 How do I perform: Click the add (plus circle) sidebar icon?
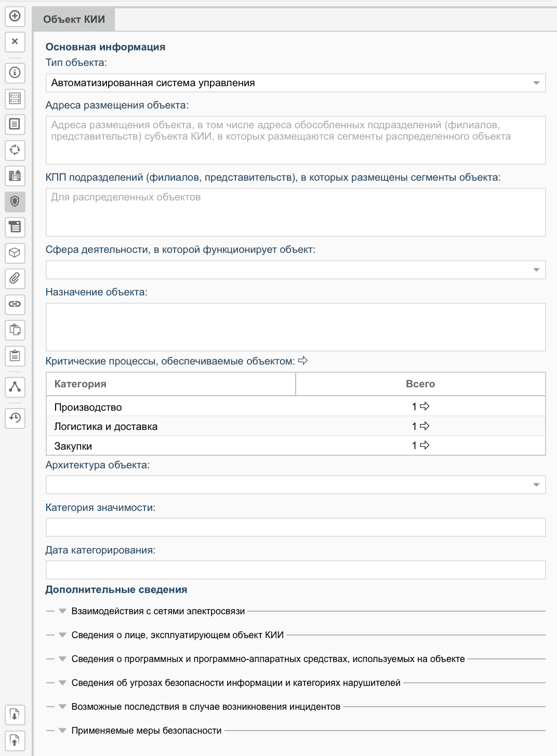(15, 16)
